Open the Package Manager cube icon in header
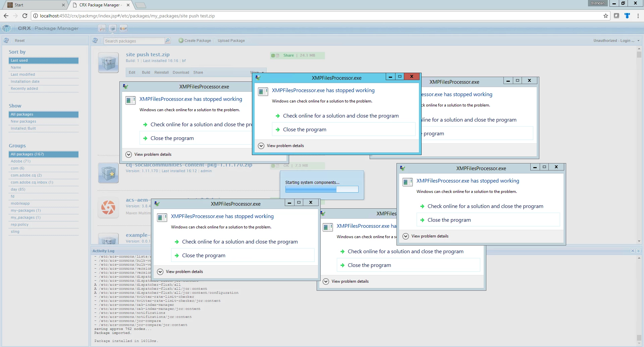This screenshot has width=644, height=347. pyautogui.click(x=113, y=28)
